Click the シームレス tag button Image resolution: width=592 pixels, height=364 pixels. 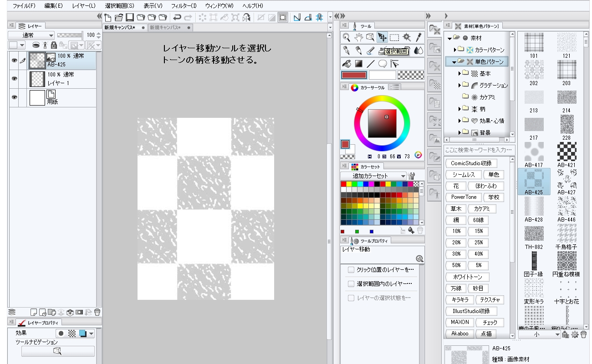tap(464, 175)
